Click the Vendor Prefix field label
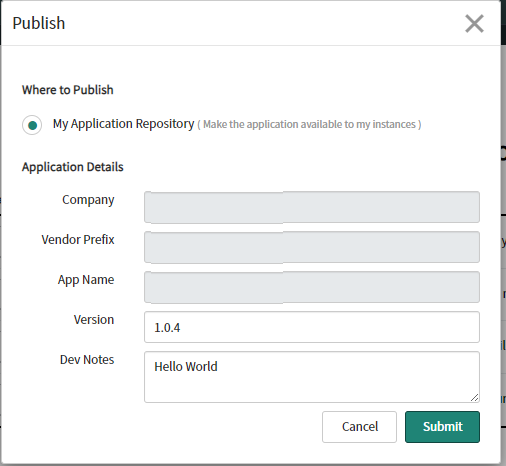This screenshot has width=506, height=466. tap(78, 240)
